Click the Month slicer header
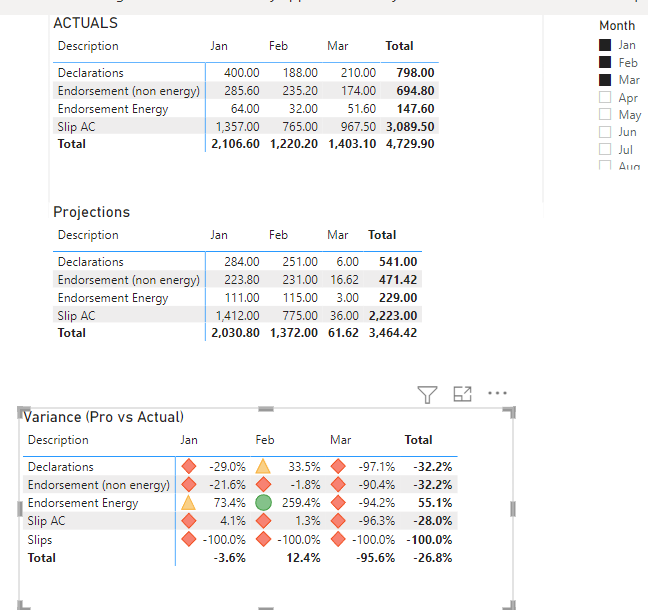Viewport: 648px width, 610px height. (x=617, y=26)
